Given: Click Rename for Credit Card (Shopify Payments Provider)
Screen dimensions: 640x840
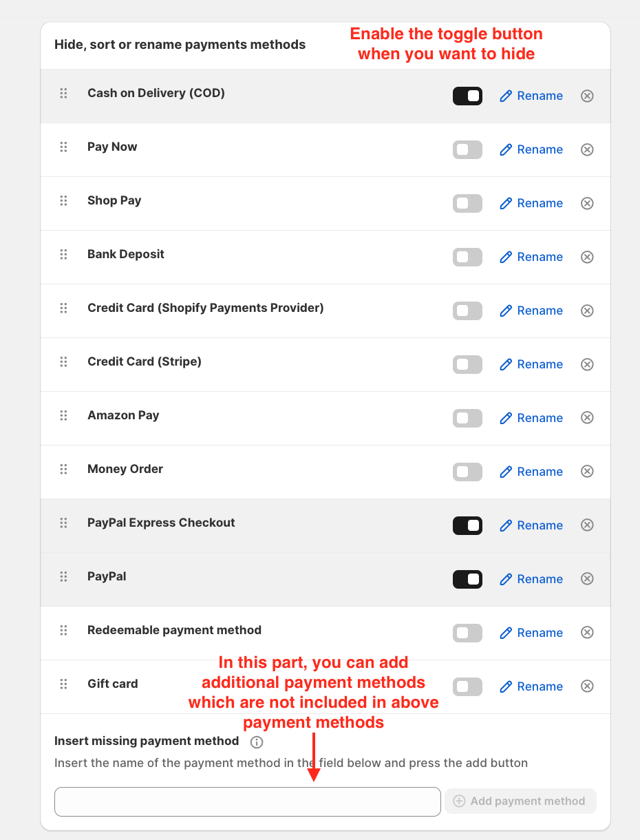Looking at the screenshot, I should coord(531,311).
